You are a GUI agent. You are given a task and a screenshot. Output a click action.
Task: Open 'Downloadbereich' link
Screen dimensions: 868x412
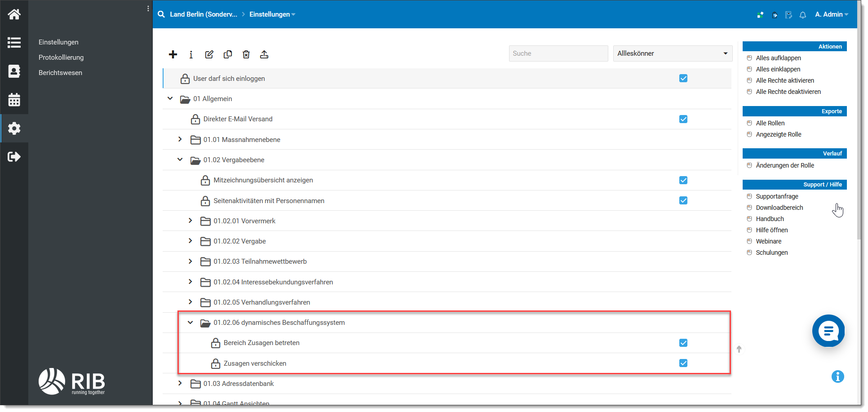779,208
